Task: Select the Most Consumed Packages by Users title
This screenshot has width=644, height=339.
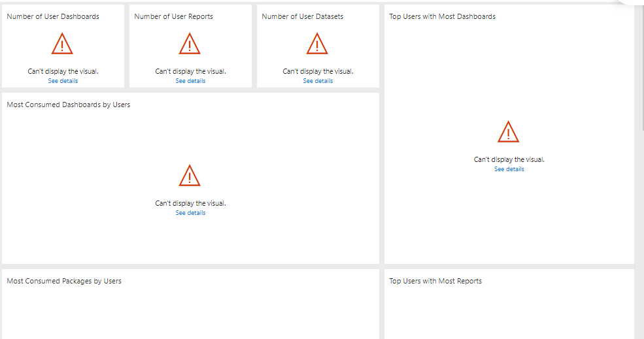Action: point(64,281)
